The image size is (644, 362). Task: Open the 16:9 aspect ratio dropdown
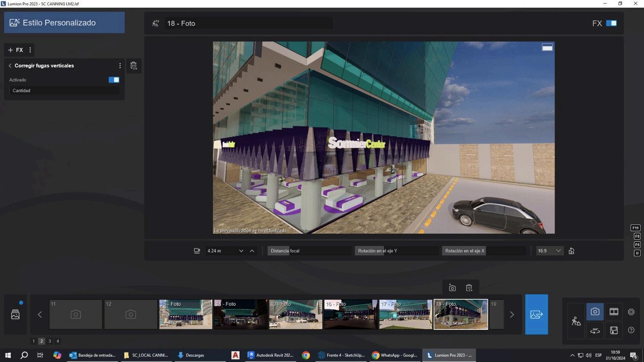549,251
